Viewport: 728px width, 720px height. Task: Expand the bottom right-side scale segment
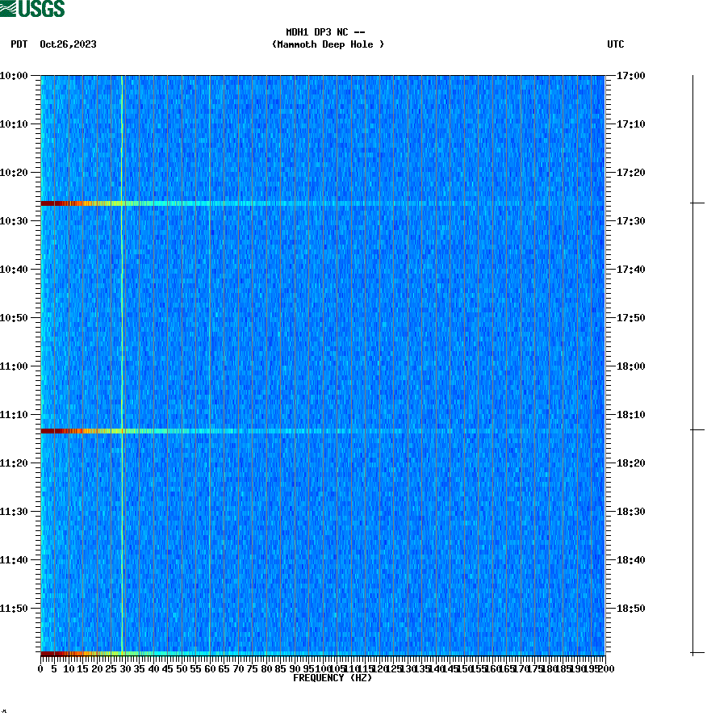(x=692, y=541)
